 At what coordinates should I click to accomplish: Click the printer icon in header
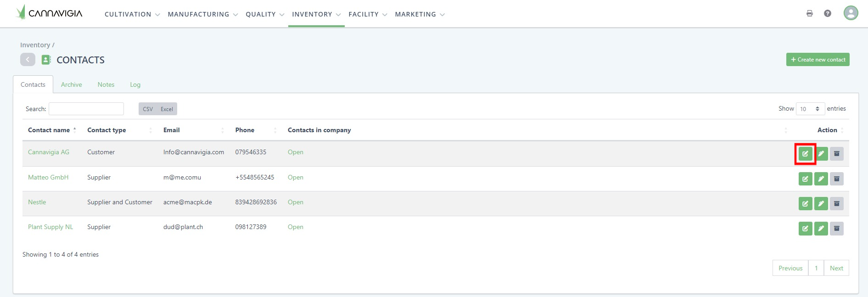point(809,13)
